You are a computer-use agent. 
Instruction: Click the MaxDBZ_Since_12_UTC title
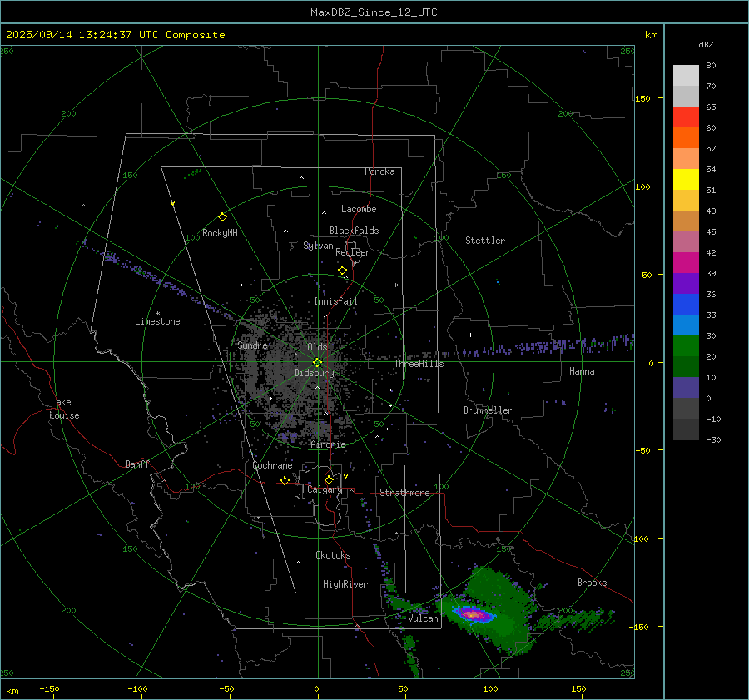[x=374, y=12]
